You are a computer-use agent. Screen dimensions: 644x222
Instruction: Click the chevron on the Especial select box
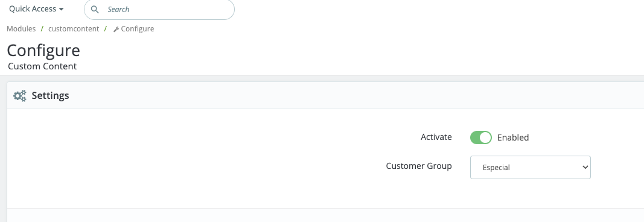pos(585,167)
